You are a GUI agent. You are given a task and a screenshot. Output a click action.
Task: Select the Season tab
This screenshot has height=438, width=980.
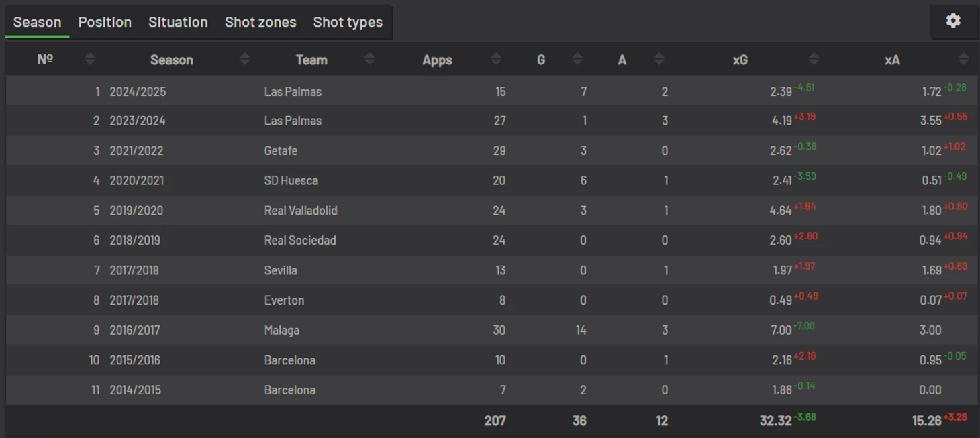click(x=38, y=22)
